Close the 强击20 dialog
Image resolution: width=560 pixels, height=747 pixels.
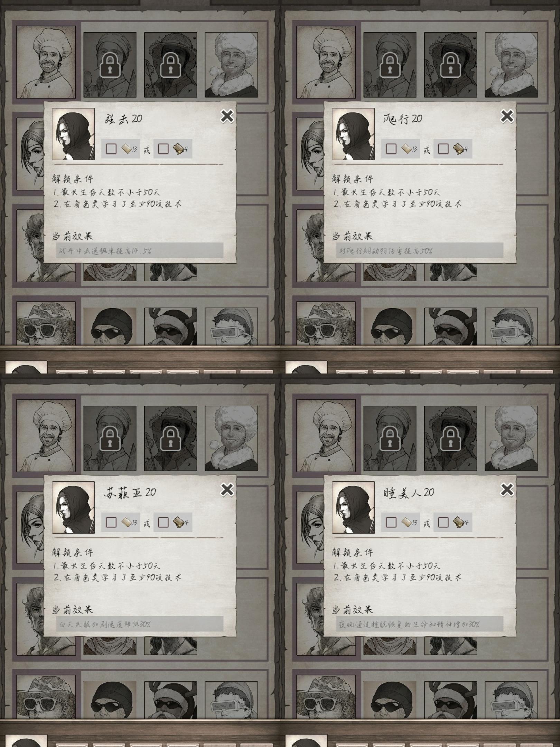click(x=227, y=116)
